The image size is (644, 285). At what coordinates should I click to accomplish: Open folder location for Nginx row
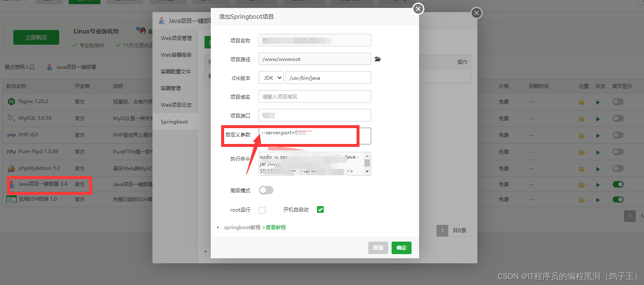582,102
